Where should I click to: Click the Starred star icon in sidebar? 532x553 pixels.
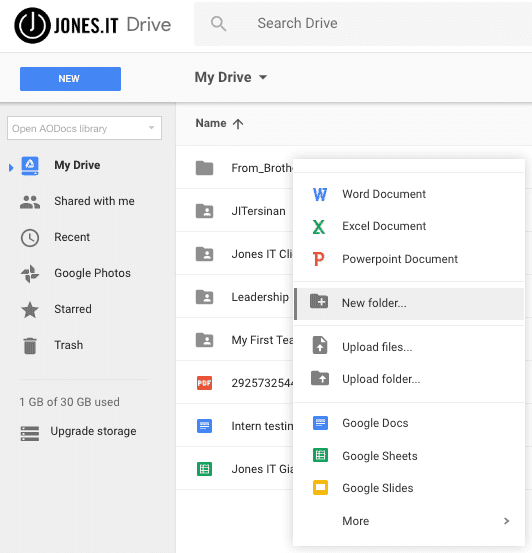coord(30,310)
